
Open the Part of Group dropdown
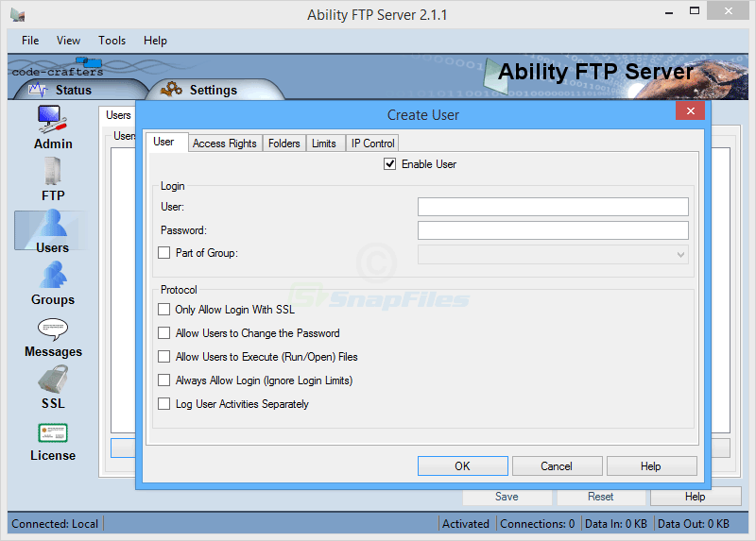(553, 254)
